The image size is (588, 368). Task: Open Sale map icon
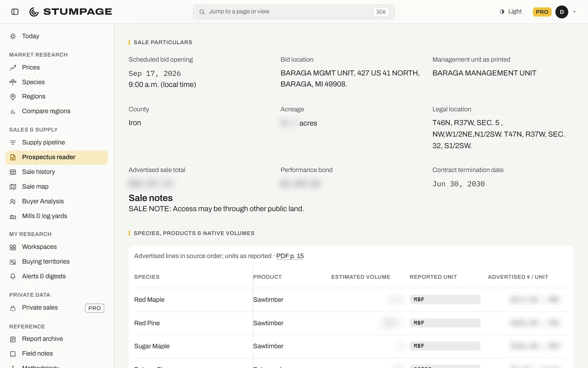(13, 187)
